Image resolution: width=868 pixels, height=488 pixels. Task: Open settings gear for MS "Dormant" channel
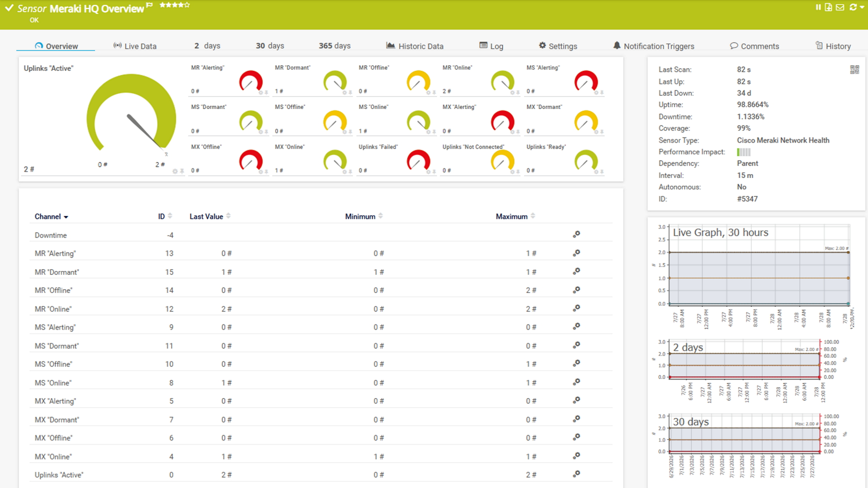(576, 345)
